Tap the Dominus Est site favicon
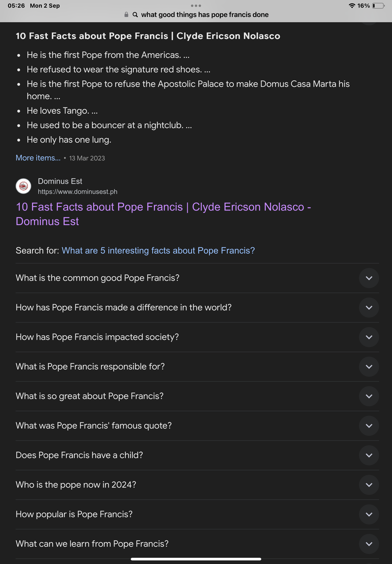 [23, 186]
